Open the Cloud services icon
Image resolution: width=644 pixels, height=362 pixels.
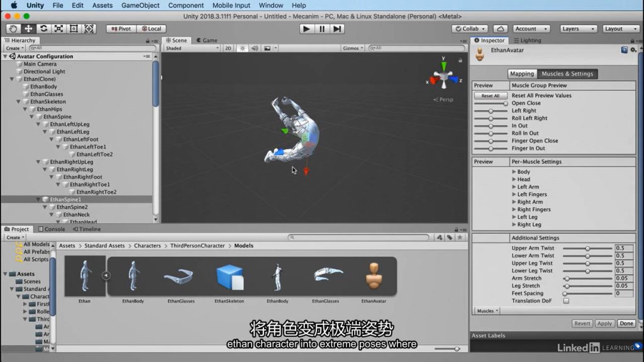pos(500,29)
